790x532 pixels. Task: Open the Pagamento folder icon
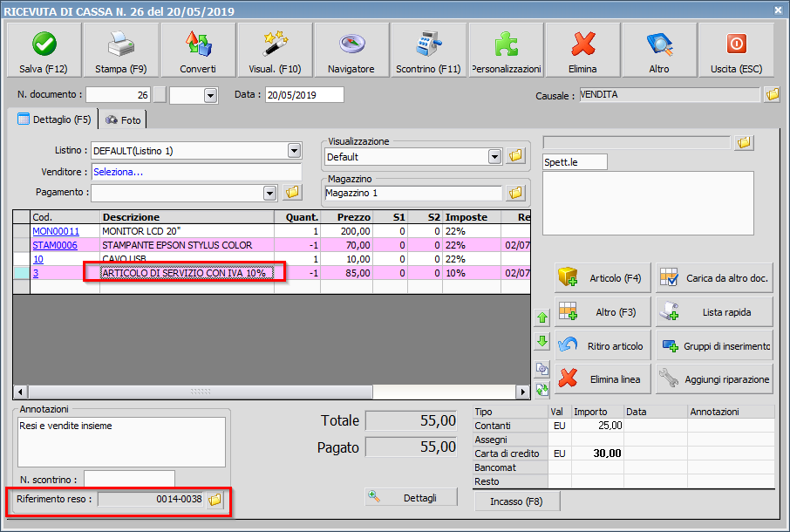(292, 193)
